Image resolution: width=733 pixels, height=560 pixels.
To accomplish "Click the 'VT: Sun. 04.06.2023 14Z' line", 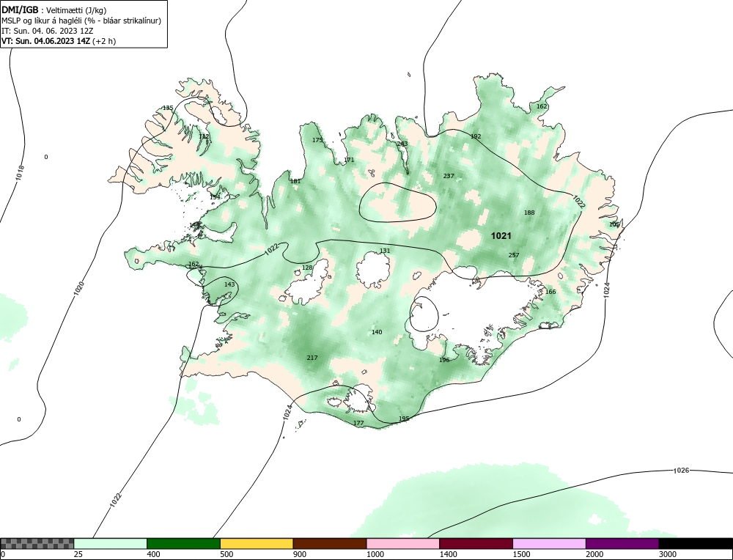I will pos(59,40).
